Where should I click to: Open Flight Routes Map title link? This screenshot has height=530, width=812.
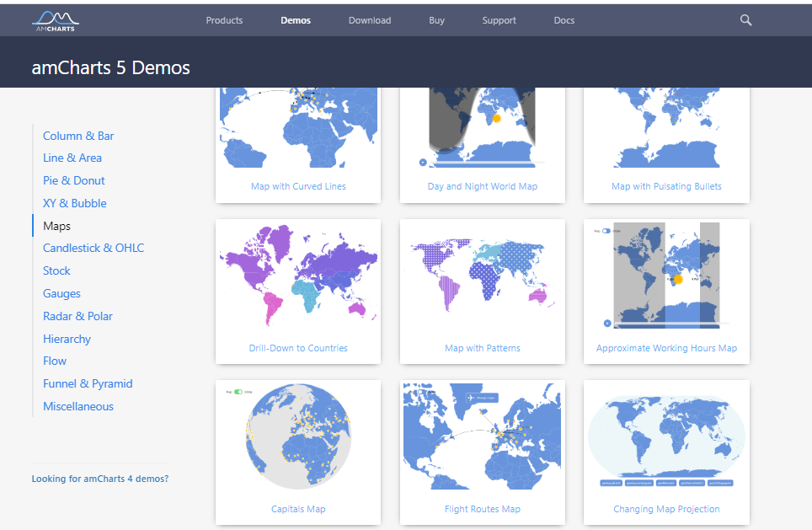coord(483,509)
